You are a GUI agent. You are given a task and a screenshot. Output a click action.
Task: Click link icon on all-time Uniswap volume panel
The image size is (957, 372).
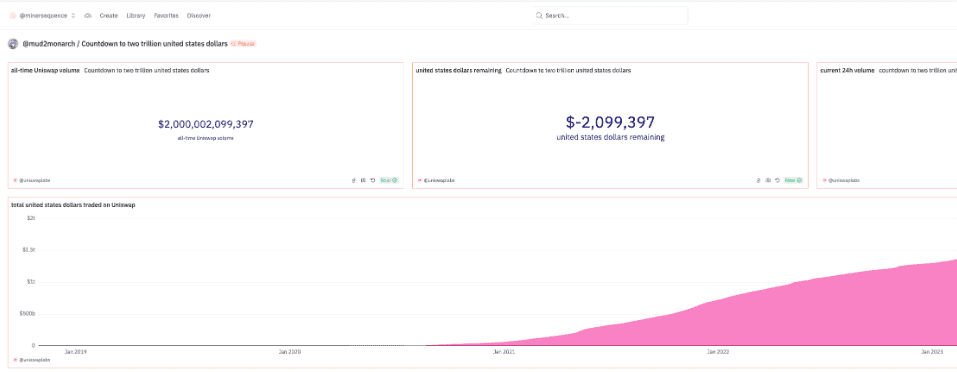click(354, 181)
